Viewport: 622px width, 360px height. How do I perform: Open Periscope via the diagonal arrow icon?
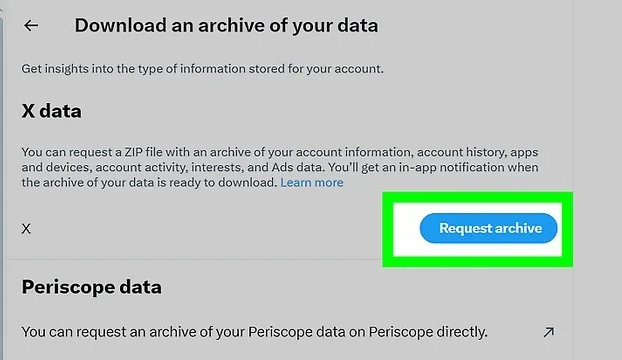click(549, 332)
